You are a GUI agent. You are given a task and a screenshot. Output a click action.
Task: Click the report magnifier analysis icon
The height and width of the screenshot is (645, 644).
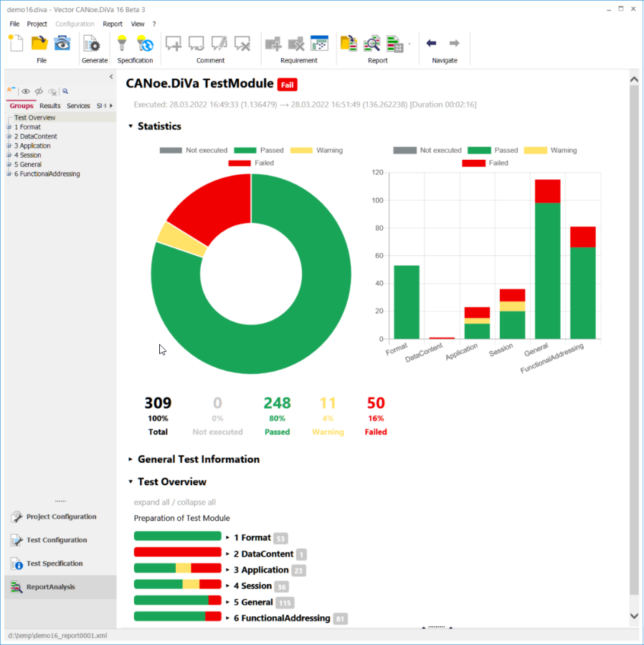[372, 43]
